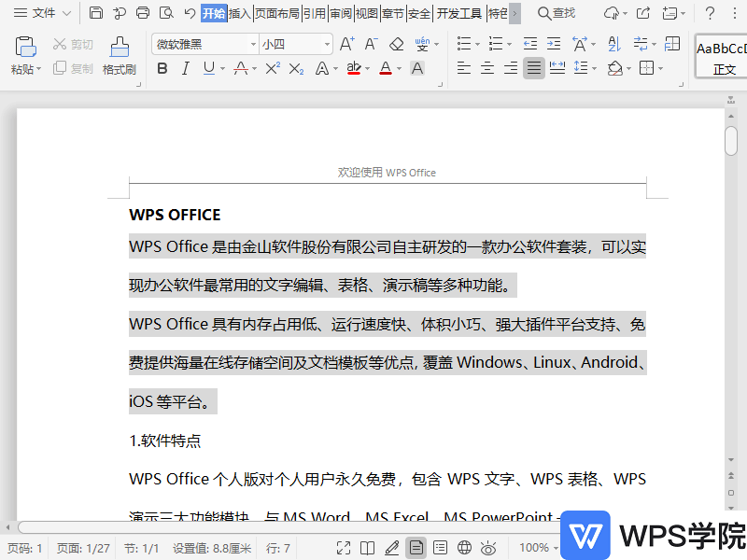The height and width of the screenshot is (560, 747).
Task: Center-align the text
Action: click(x=486, y=68)
